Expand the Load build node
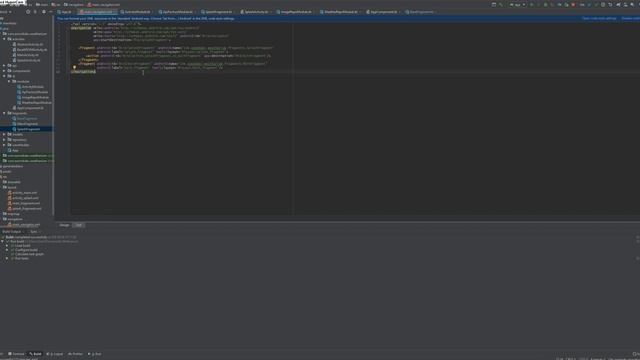The width and height of the screenshot is (640, 360). pyautogui.click(x=7, y=246)
